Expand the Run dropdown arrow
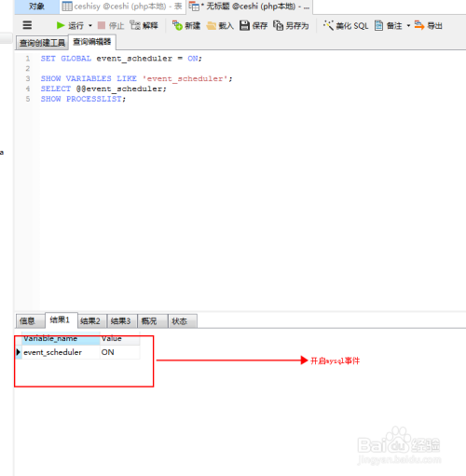Viewport: 466px width, 476px height. (x=90, y=25)
